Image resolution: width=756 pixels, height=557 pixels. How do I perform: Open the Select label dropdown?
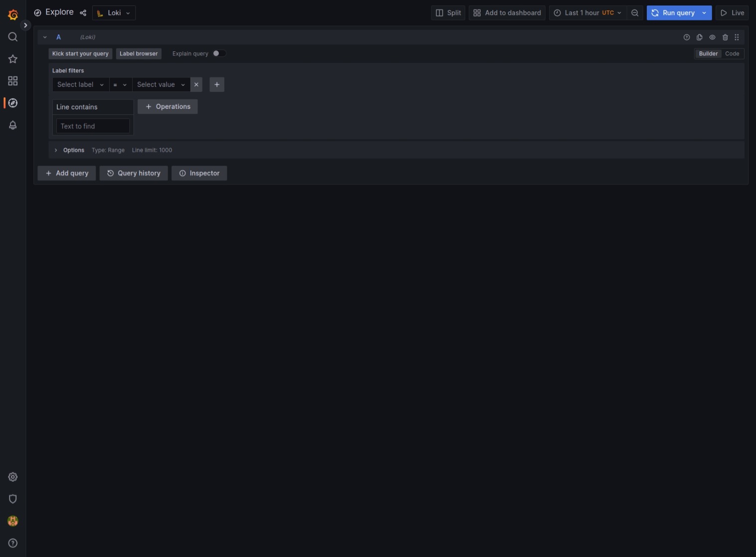click(80, 85)
